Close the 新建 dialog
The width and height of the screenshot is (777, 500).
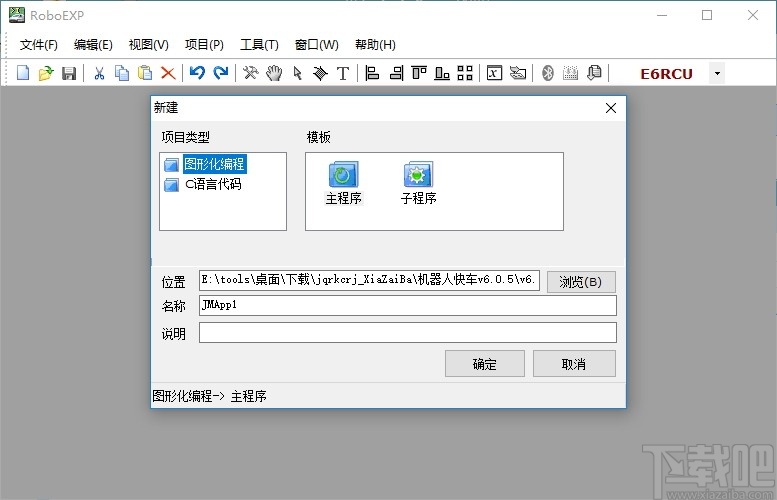611,108
